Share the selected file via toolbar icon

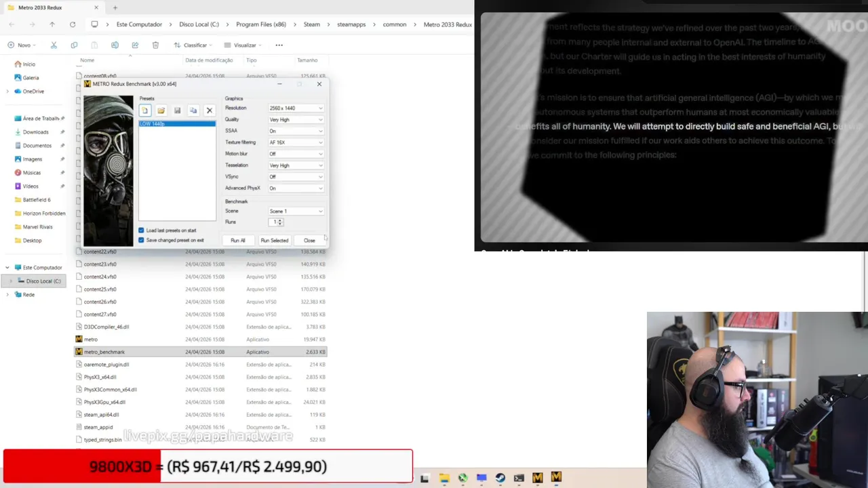click(x=135, y=45)
